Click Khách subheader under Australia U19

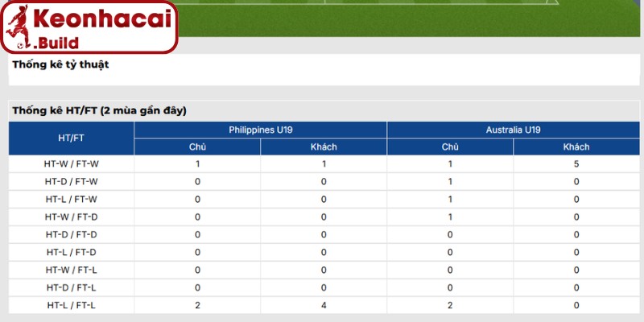point(576,147)
